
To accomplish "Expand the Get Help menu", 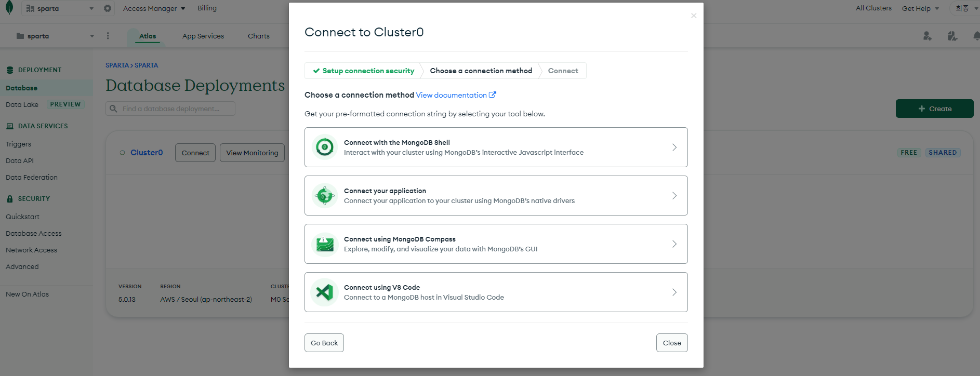I will (x=920, y=8).
